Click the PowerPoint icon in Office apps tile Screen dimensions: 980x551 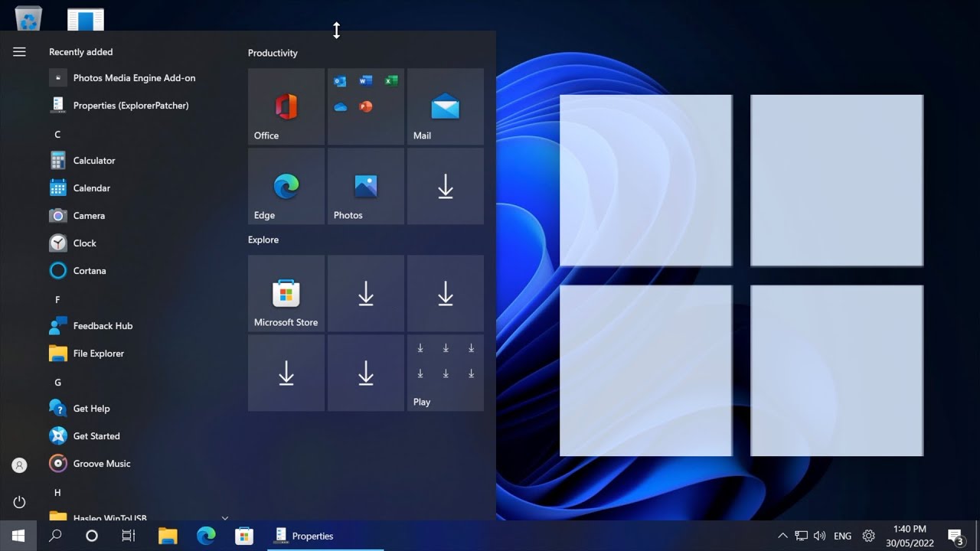pos(366,106)
